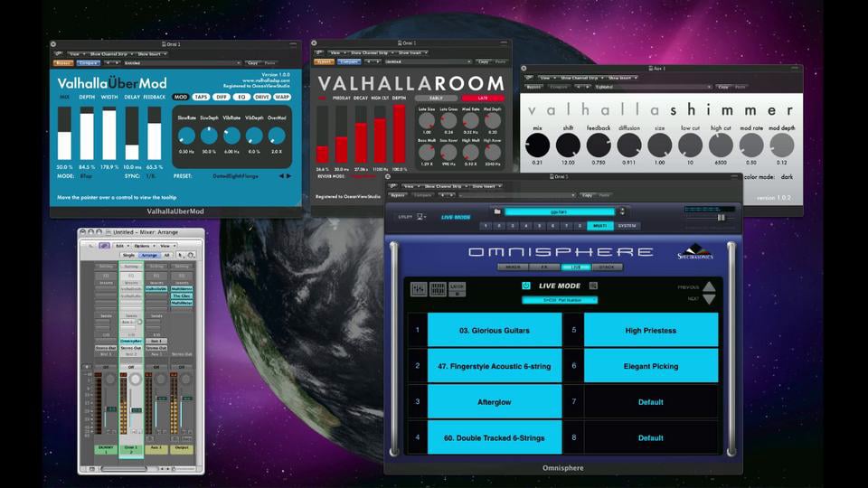Open Omnisphere patch number dropdown
Image resolution: width=868 pixels, height=488 pixels.
click(560, 300)
